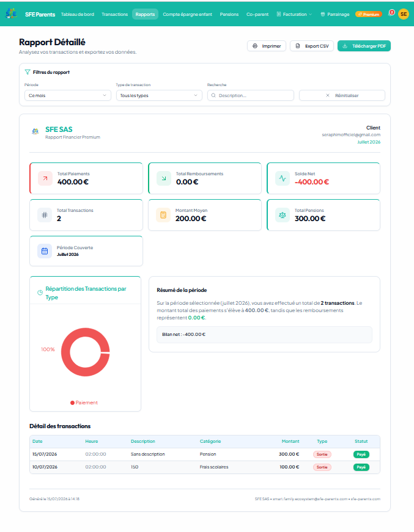
Task: Click the 'Juillet 2026' label under Client
Action: (369, 142)
